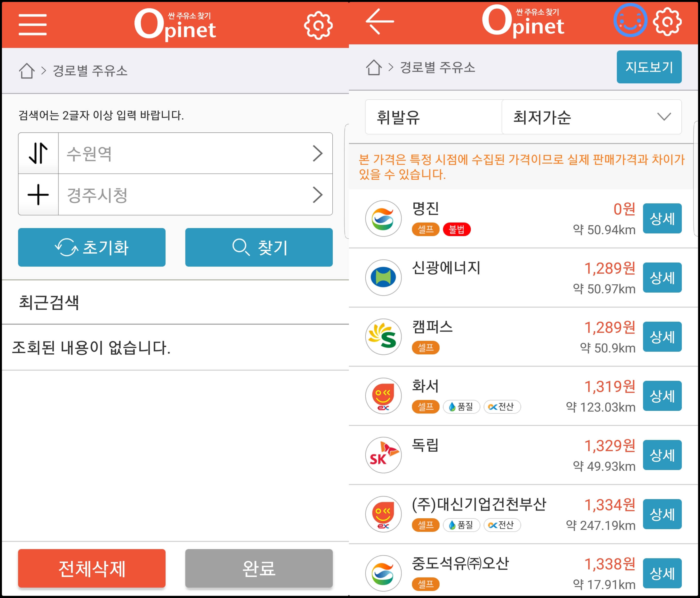Screen dimensions: 700x598
Task: Tap the 캠퍼스 S-Oil brand logo
Action: pos(383,337)
